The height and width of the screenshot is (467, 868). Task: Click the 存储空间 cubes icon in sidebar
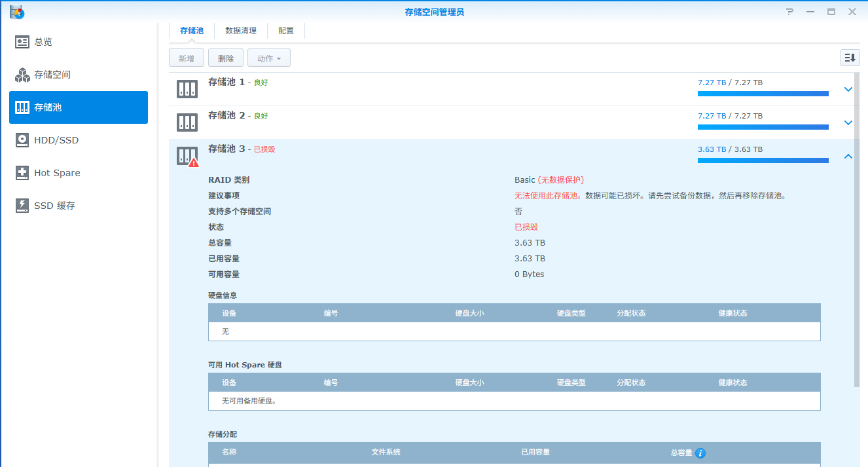[22, 75]
